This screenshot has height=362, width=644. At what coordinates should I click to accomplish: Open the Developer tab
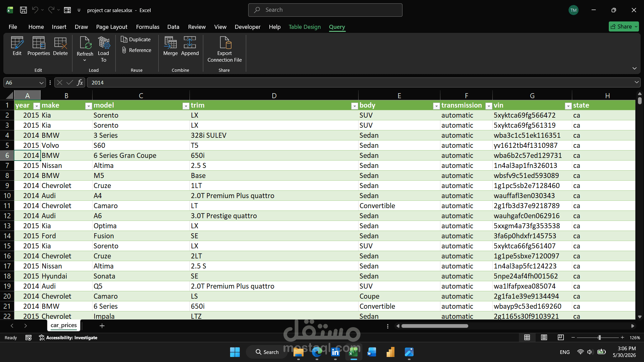248,27
